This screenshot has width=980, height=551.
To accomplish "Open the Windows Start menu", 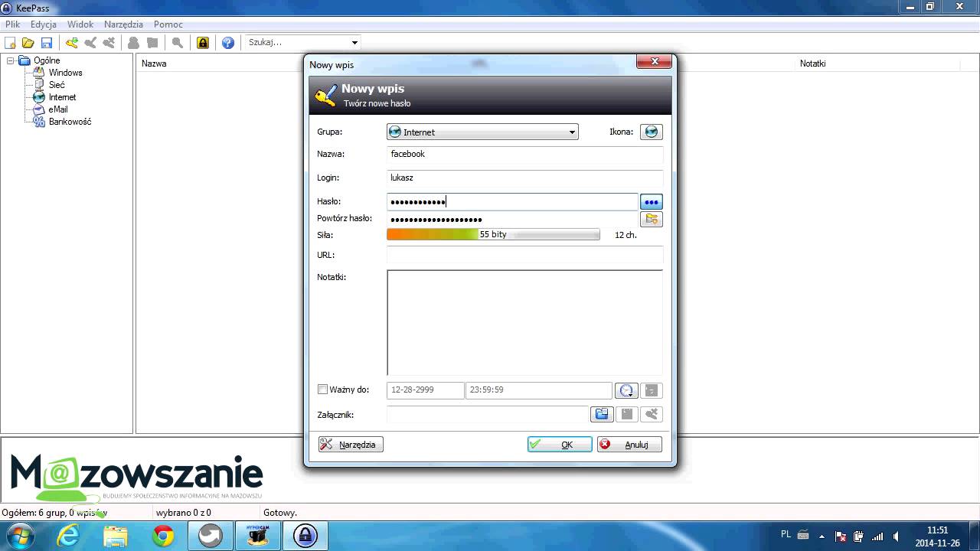I will tap(20, 536).
